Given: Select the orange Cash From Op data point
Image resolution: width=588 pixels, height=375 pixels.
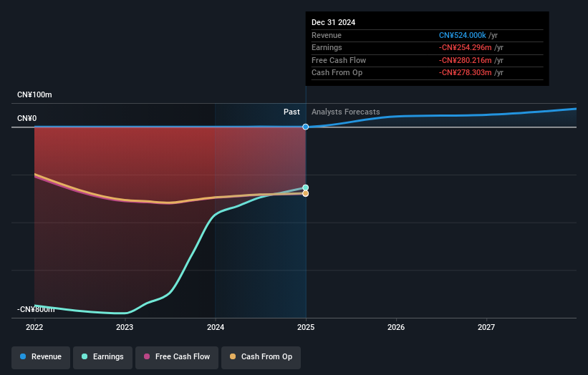Looking at the screenshot, I should coord(306,194).
